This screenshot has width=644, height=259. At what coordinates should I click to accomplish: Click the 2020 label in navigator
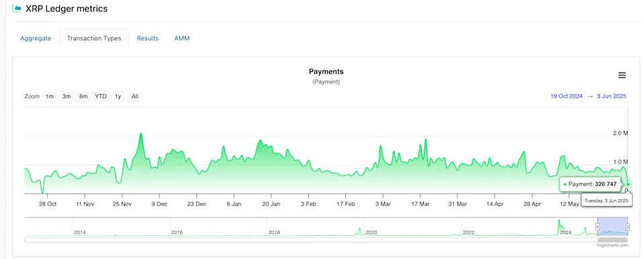coord(371,233)
